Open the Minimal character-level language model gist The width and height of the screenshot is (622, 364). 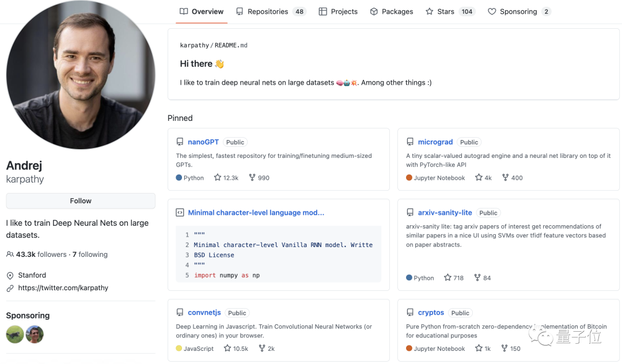tap(256, 213)
